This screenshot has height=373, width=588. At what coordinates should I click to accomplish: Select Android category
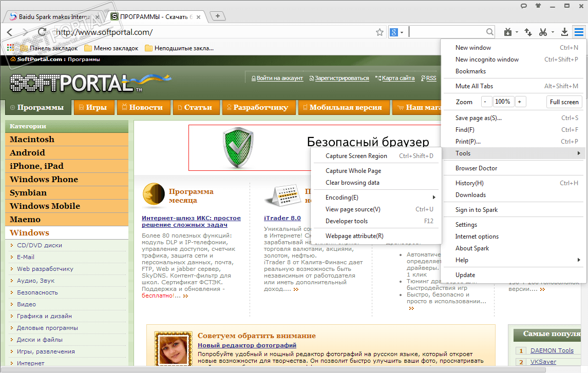[67, 153]
